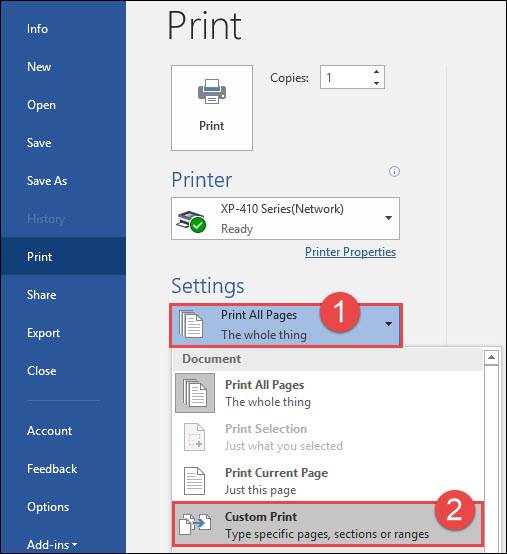Click the greyed Print Selection icon

pos(194,437)
